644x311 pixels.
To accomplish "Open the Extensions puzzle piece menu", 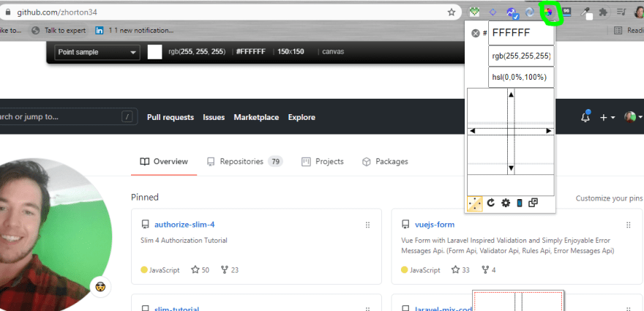I will [x=603, y=12].
